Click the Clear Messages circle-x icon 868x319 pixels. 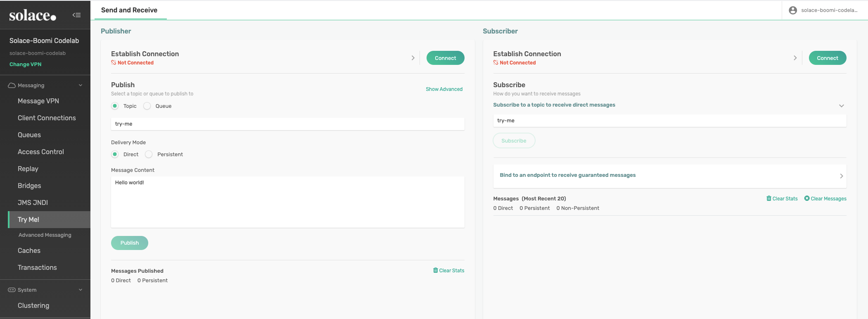click(806, 198)
